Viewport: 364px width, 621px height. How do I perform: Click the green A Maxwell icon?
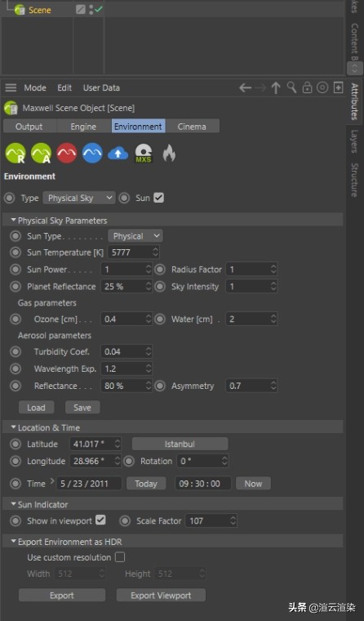[41, 154]
